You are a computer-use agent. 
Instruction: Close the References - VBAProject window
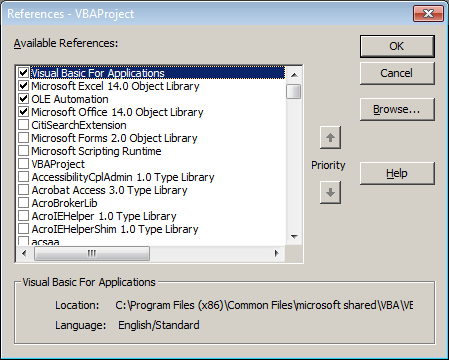point(428,14)
